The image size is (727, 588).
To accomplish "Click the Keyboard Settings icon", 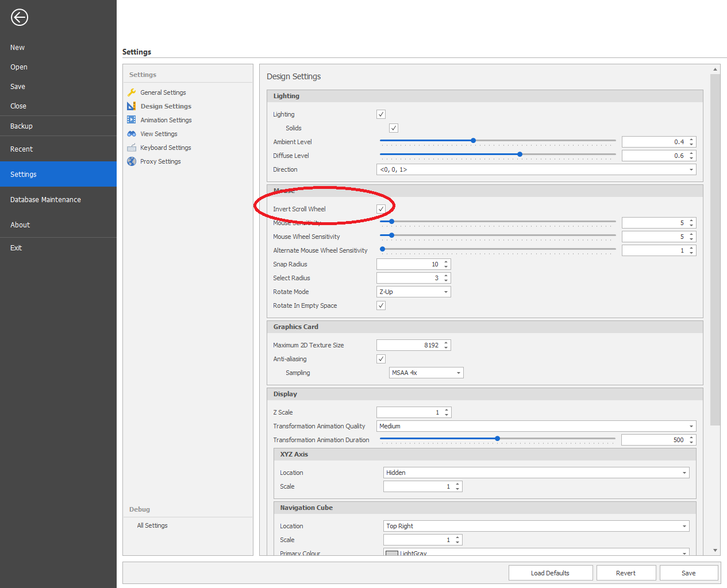I will coord(132,148).
